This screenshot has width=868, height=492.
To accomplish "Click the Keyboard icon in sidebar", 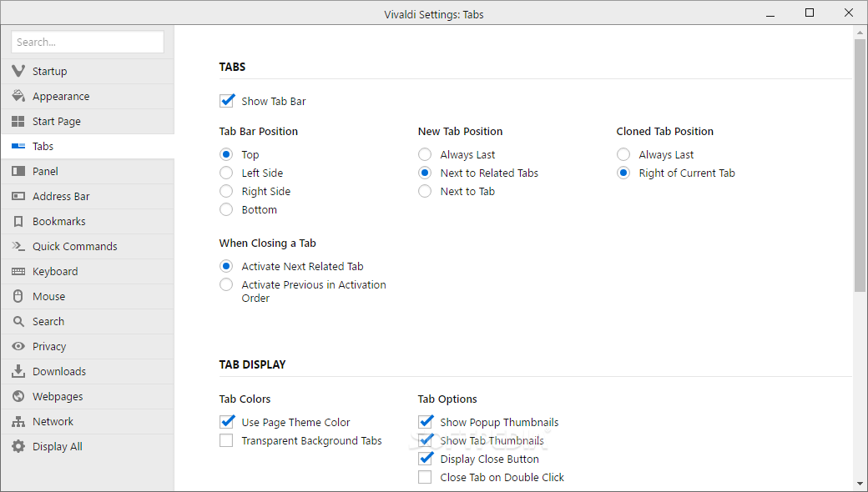I will 18,271.
